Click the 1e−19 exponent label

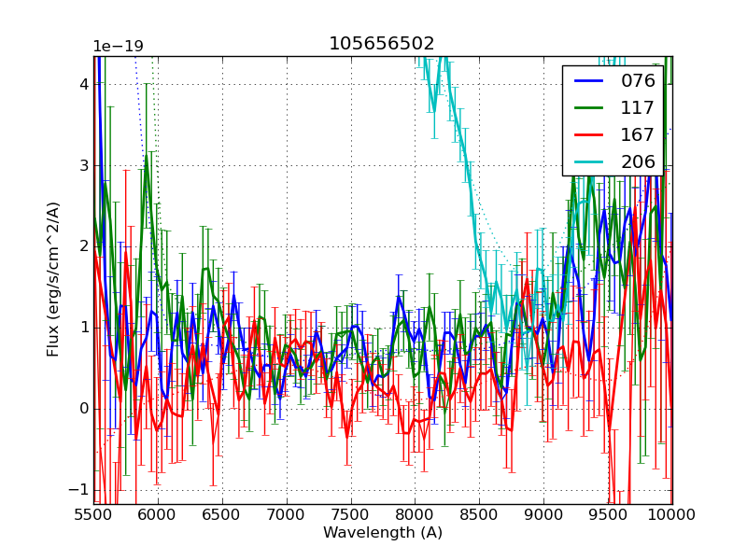click(118, 47)
